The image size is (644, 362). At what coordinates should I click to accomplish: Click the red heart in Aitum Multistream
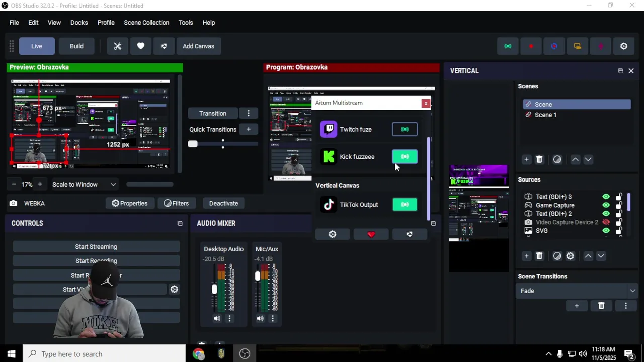[371, 234]
